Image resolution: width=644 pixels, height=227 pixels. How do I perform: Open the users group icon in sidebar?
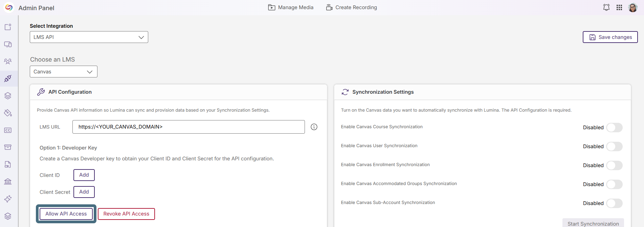(x=8, y=62)
